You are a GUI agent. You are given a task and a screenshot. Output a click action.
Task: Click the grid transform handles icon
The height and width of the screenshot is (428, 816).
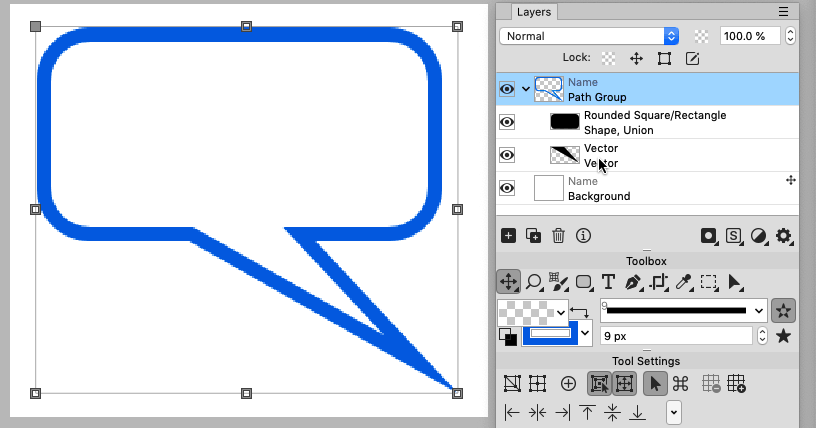537,384
